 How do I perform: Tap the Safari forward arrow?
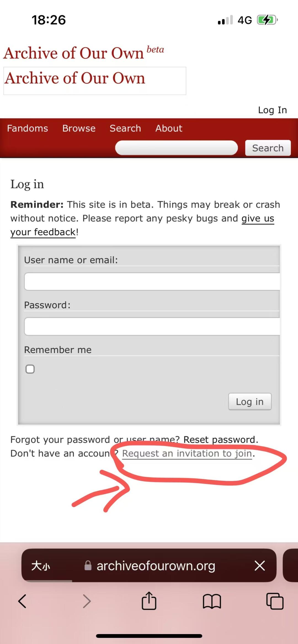click(87, 601)
